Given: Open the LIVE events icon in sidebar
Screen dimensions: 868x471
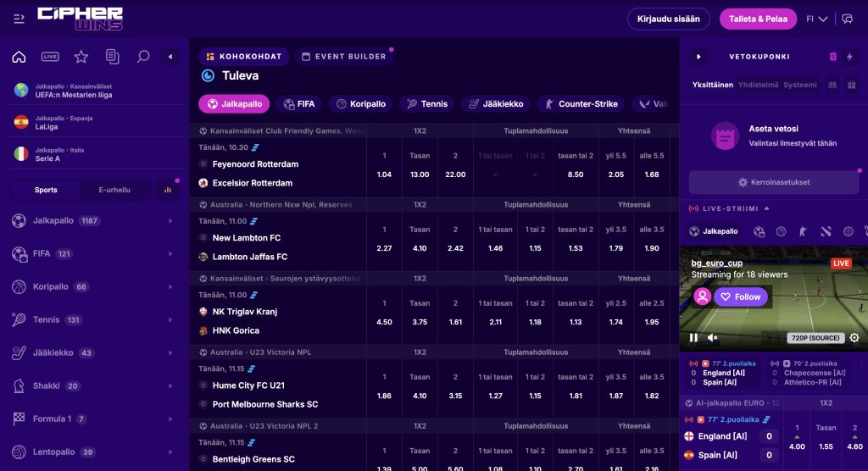Looking at the screenshot, I should click(x=50, y=57).
